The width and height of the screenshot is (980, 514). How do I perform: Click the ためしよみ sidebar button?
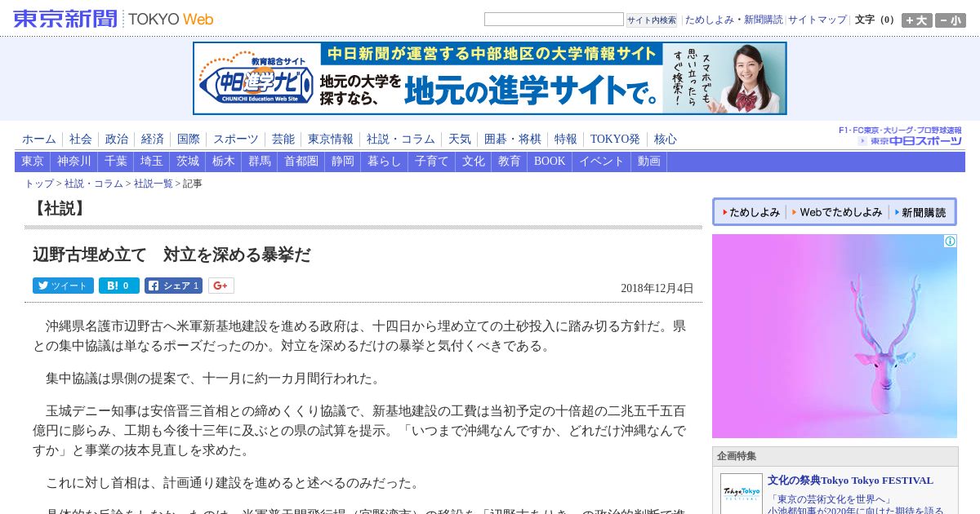751,212
